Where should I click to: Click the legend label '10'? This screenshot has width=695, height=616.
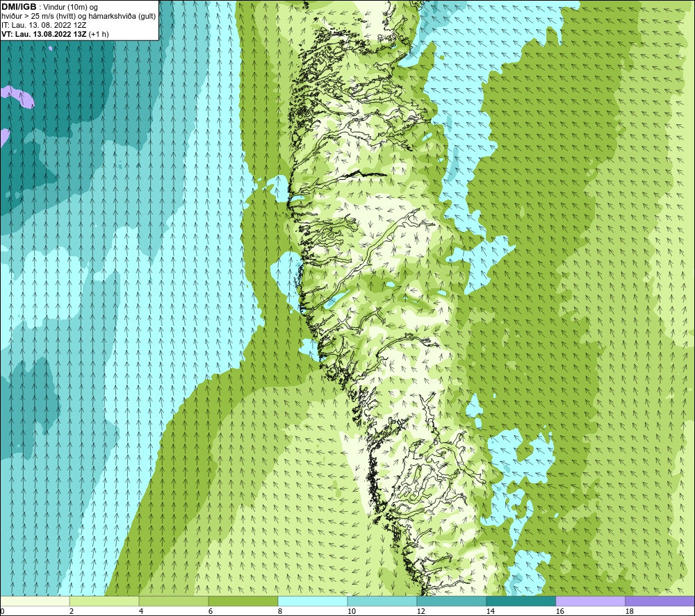(x=351, y=611)
